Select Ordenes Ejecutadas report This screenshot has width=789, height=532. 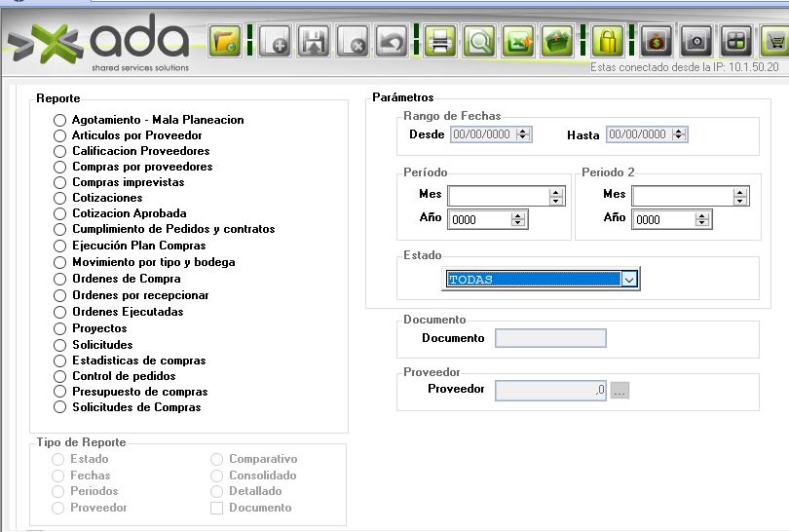click(59, 312)
